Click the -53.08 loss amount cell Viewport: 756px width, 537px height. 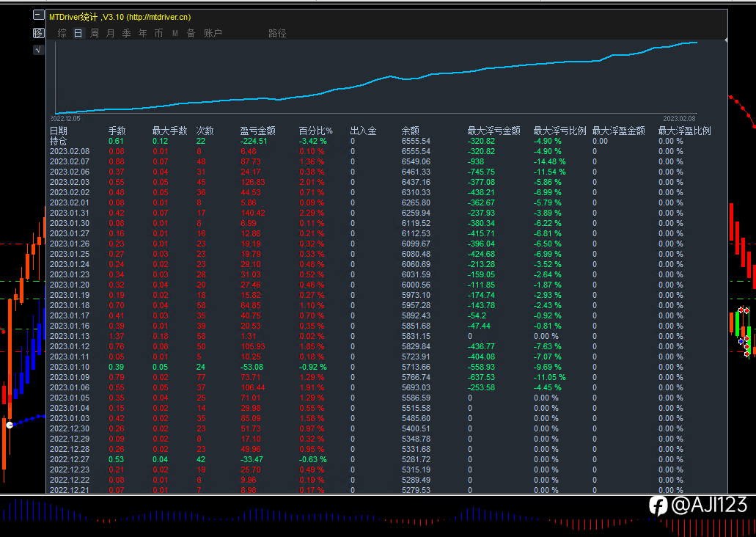point(252,367)
